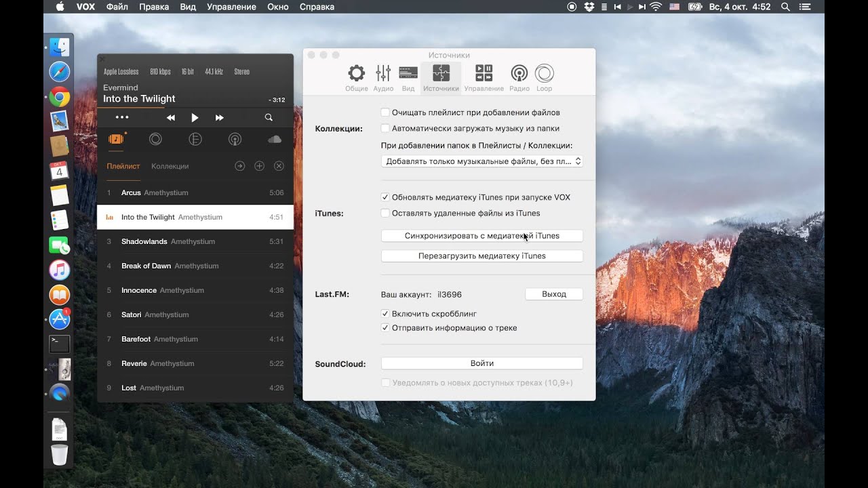Select the SoundCloud source icon in VOX
The height and width of the screenshot is (488, 868).
pyautogui.click(x=274, y=139)
